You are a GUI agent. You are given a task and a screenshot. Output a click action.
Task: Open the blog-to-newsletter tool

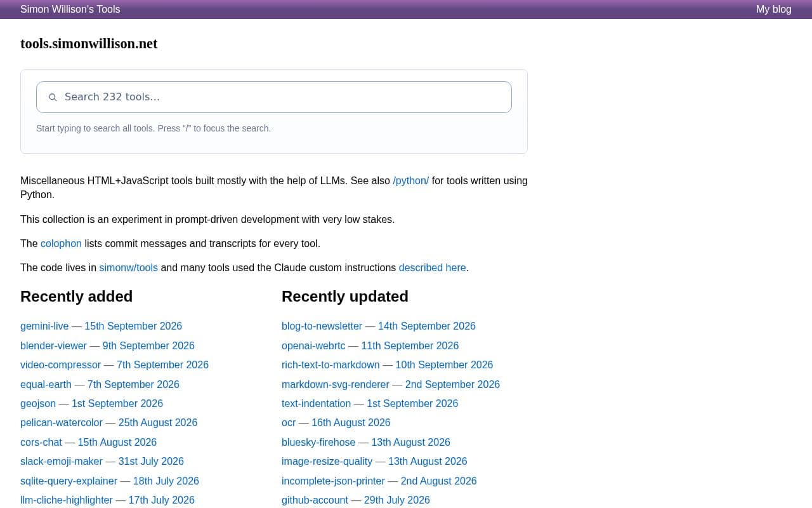click(322, 326)
